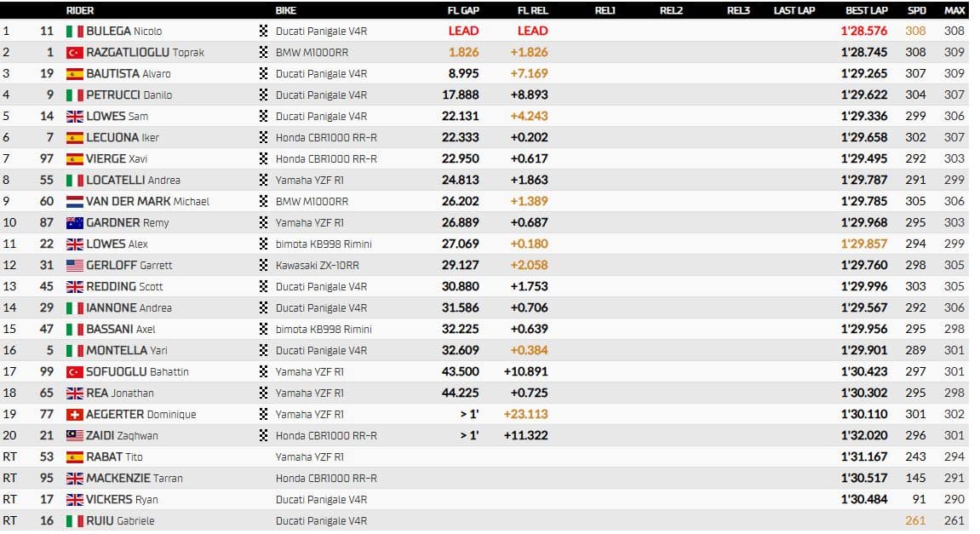This screenshot has width=980, height=534.
Task: Click the Italian flag beside RUIU Gabriele
Action: 74,521
